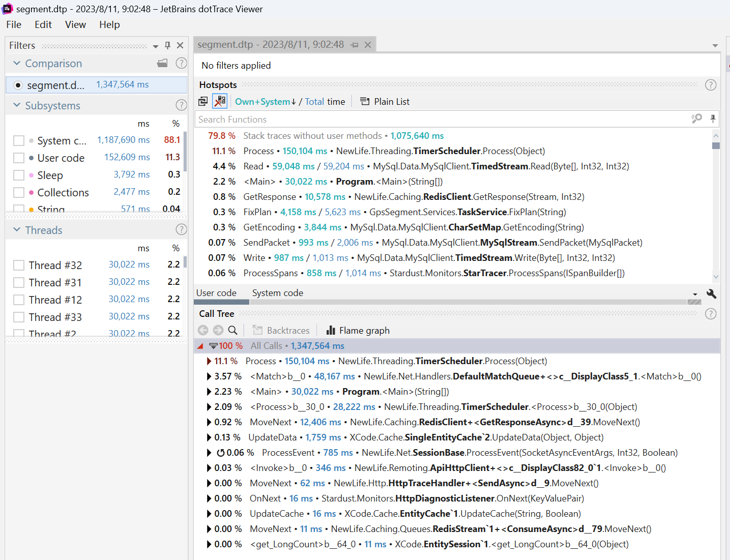Collapse the Subsystems section

click(x=17, y=105)
